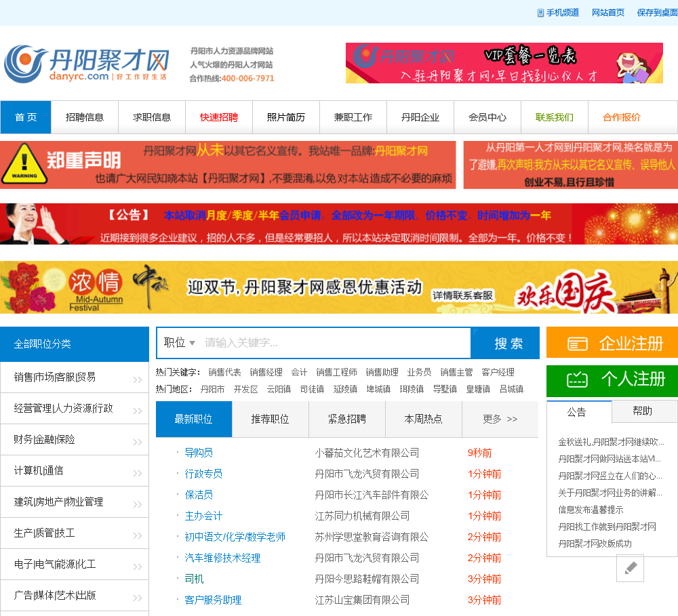Viewport: 678px width, 616px height.
Task: Click the 丹阳聚才网 site logo
Action: (x=86, y=64)
